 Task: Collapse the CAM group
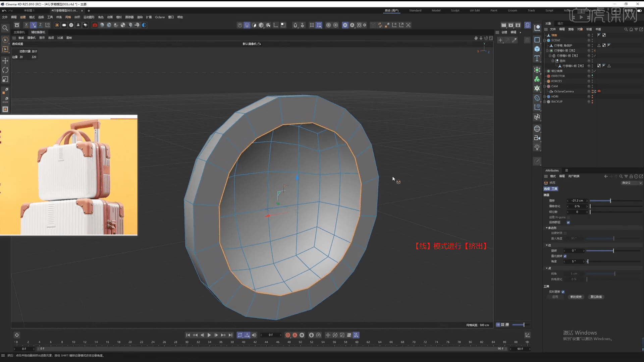point(545,86)
